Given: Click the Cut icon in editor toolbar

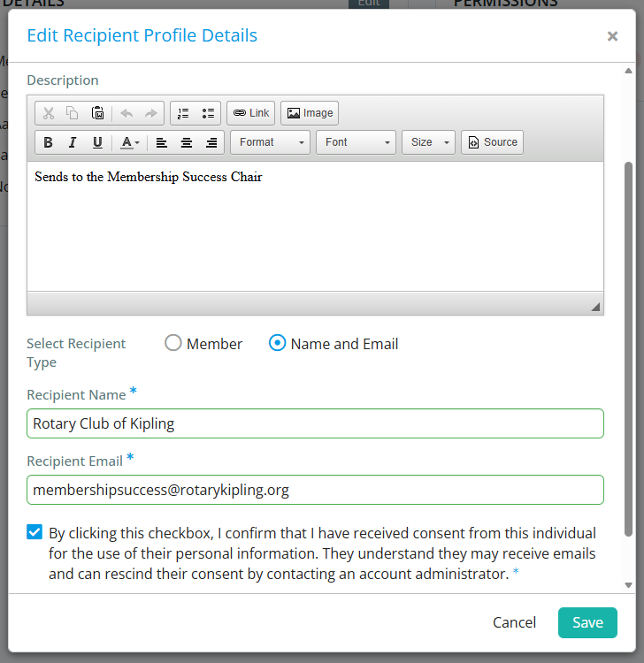Looking at the screenshot, I should pos(49,113).
